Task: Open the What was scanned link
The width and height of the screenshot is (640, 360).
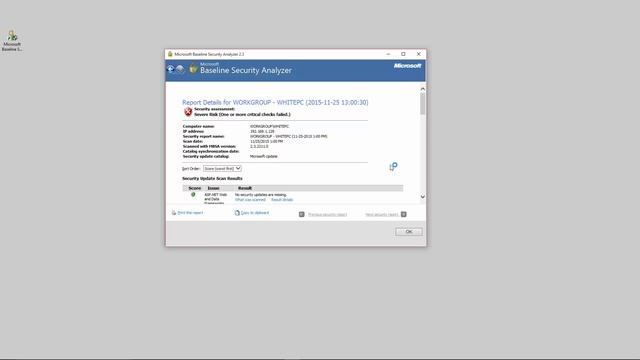Action: click(250, 200)
